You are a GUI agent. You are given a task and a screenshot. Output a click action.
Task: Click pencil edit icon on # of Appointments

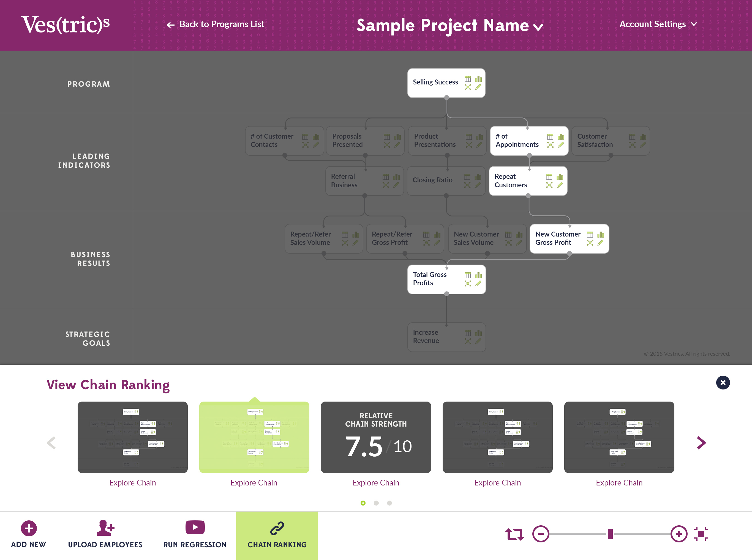click(x=561, y=145)
